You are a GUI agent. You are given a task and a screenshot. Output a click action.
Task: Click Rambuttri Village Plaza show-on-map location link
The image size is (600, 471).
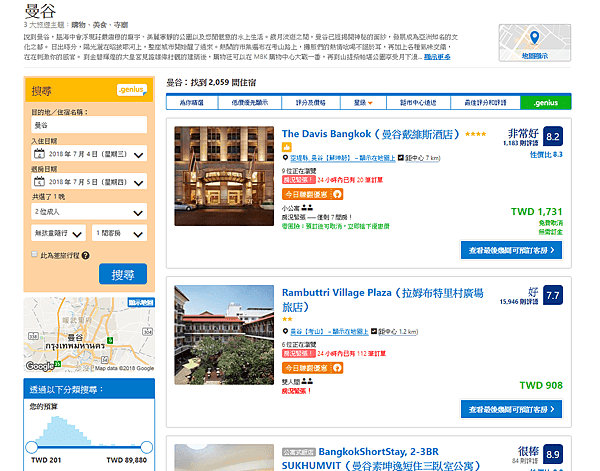329,331
